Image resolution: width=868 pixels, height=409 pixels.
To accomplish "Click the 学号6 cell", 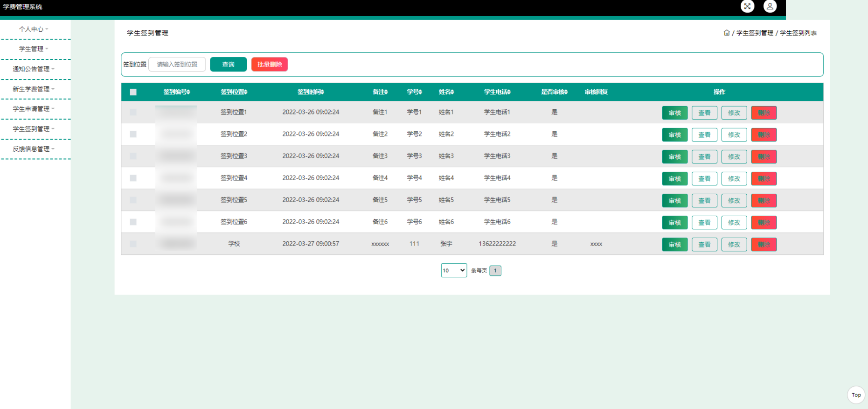I will tap(414, 222).
